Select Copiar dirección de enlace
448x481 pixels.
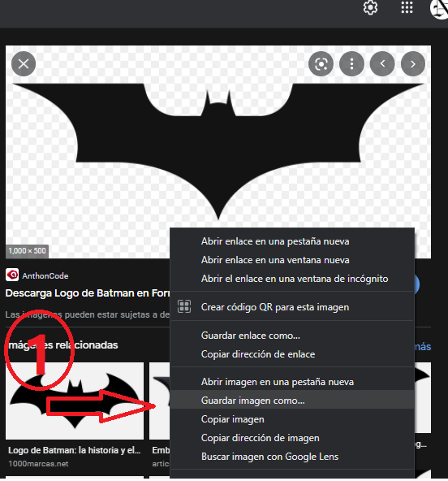292,354
